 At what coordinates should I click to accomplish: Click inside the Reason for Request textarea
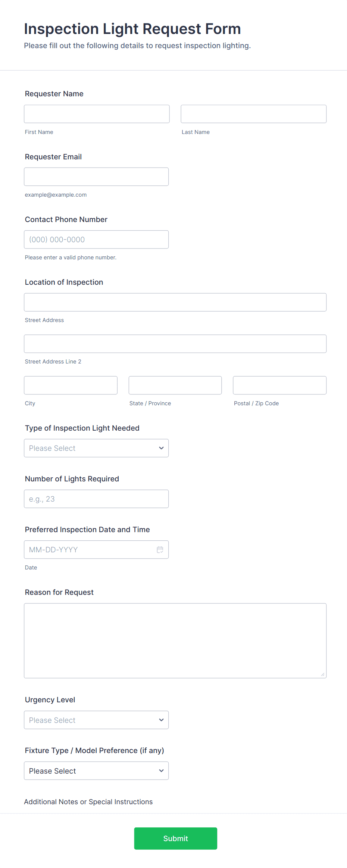point(175,641)
